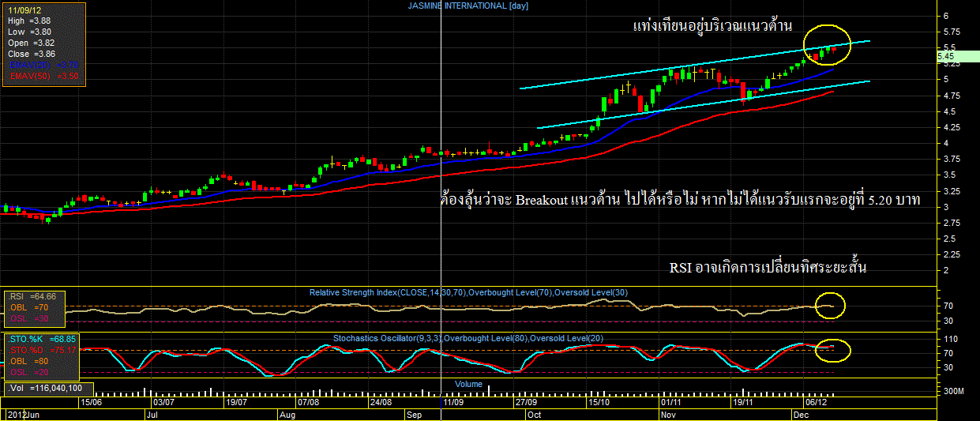Click the Open =3.82 value
This screenshot has height=421, width=980.
tap(31, 43)
